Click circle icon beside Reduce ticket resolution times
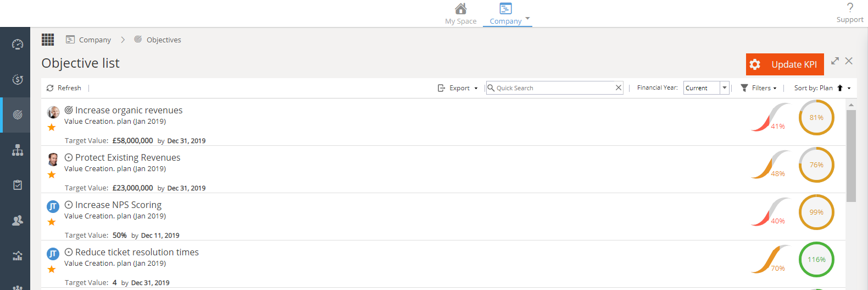The width and height of the screenshot is (868, 290). [69, 252]
